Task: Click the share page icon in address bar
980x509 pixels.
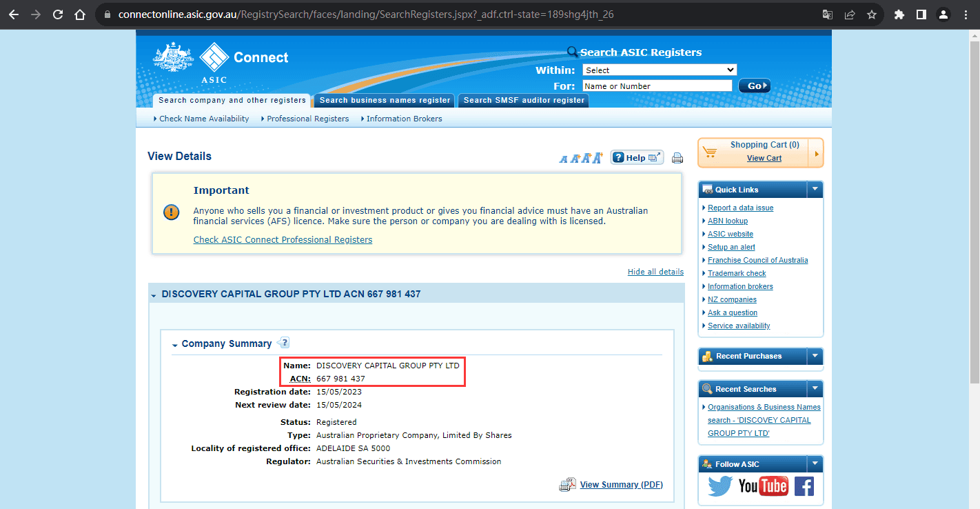Action: coord(850,14)
